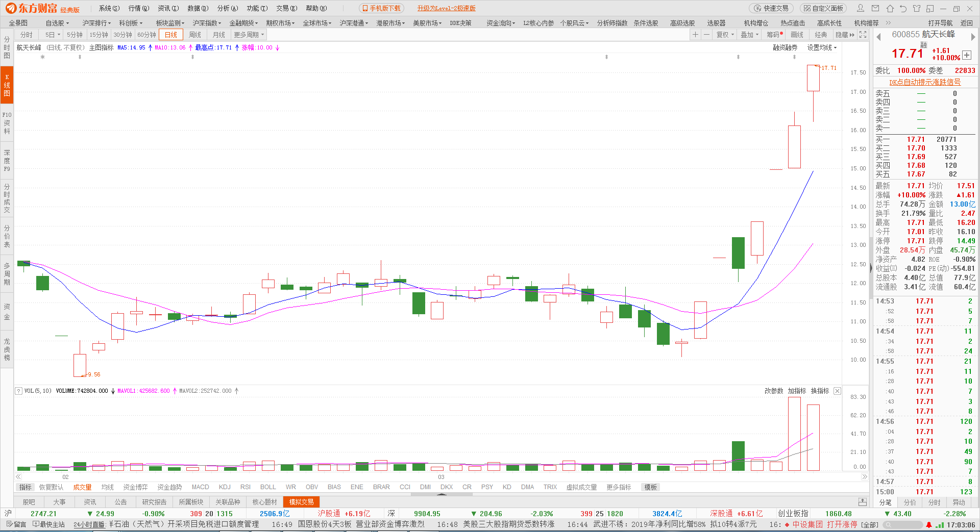
Task: Toggle fullscreen chart icon
Action: click(863, 35)
